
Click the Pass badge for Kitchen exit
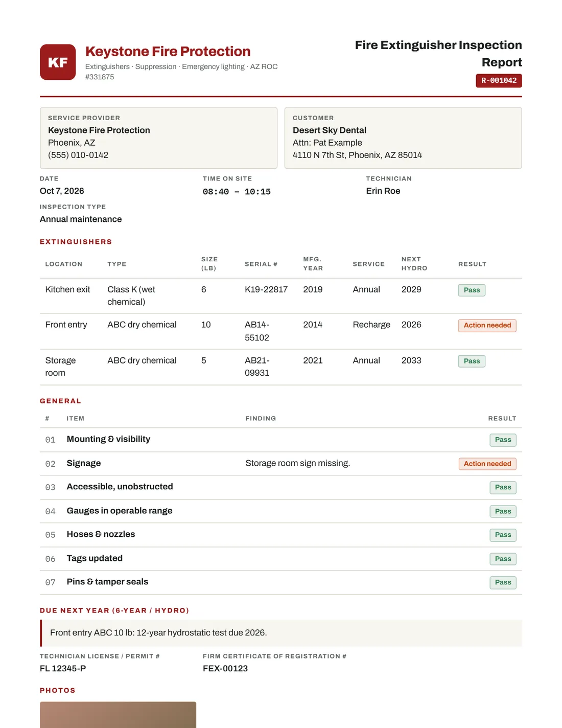[472, 290]
